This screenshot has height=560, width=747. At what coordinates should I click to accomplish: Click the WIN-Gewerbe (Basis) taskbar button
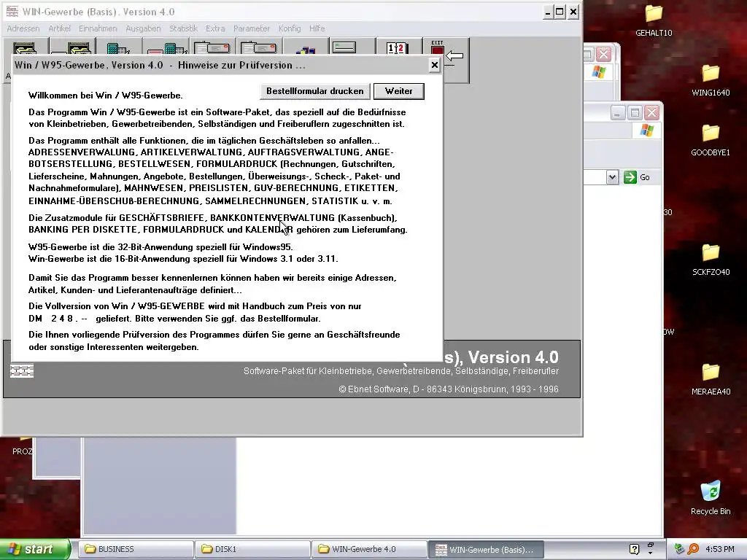[486, 549]
